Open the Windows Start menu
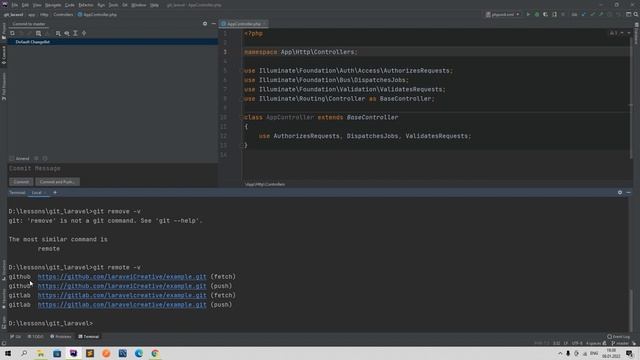Screen dimensions: 640x360 [8, 353]
